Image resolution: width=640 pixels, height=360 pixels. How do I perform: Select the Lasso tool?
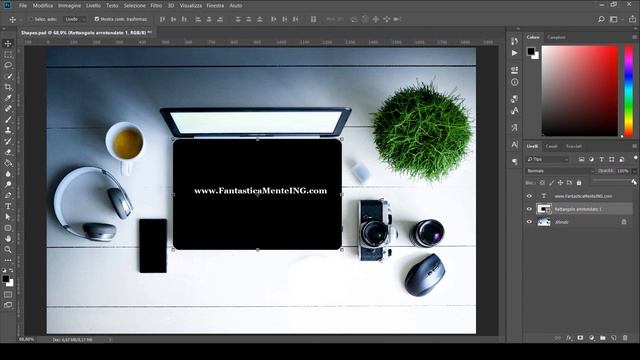point(8,65)
